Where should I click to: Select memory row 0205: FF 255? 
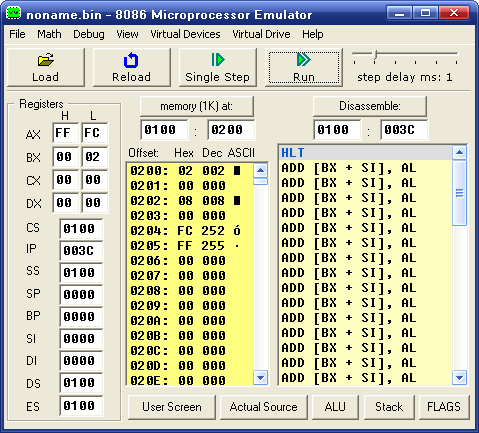tap(190, 246)
